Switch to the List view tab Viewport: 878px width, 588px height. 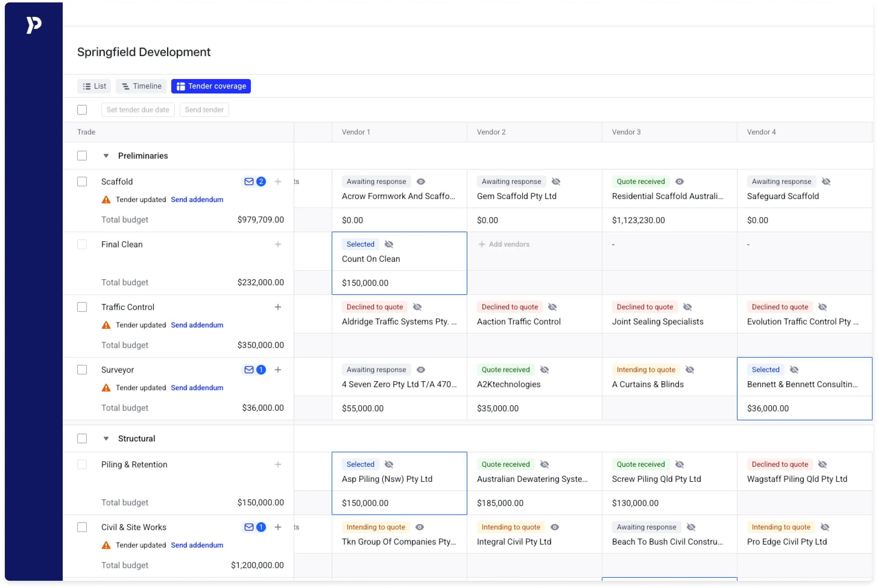click(94, 86)
